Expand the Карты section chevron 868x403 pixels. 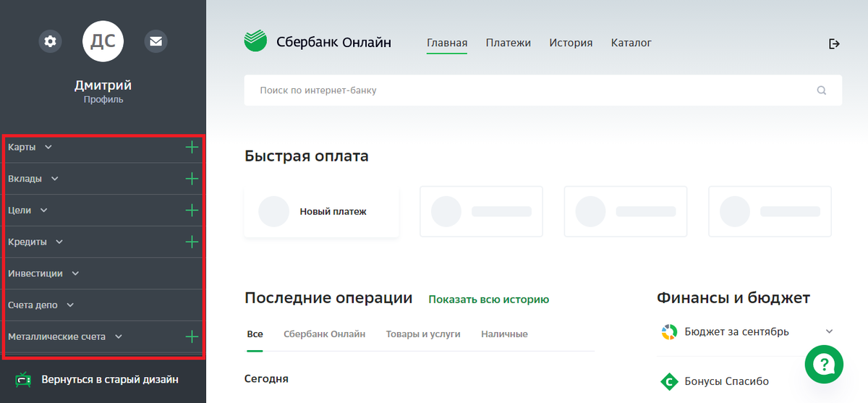pyautogui.click(x=48, y=147)
